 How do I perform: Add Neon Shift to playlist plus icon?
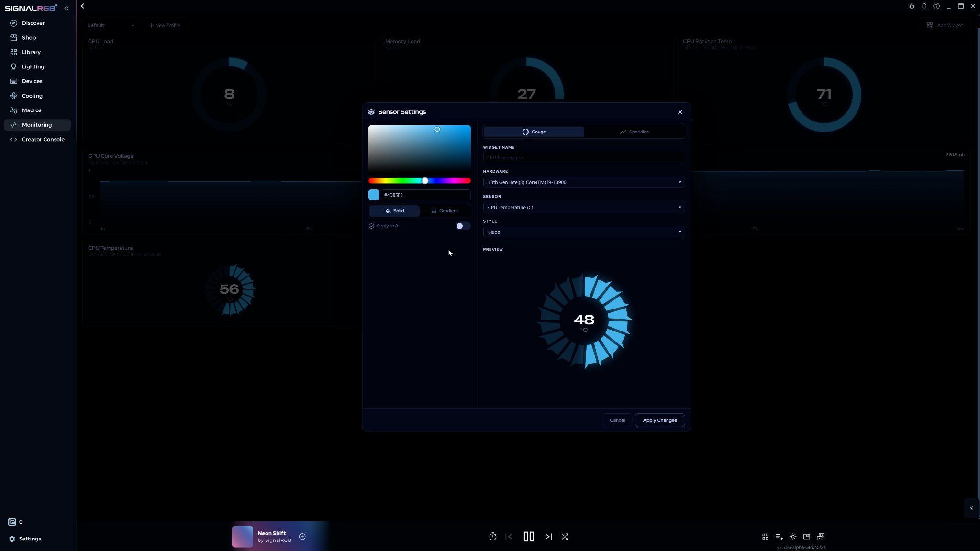tap(302, 537)
